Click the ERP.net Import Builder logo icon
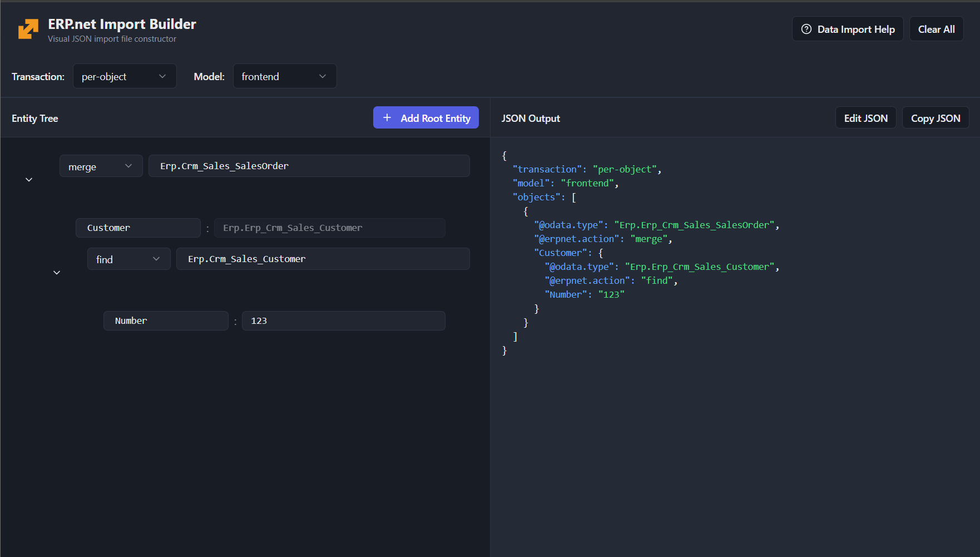Screen dimensions: 980x557 pos(28,29)
